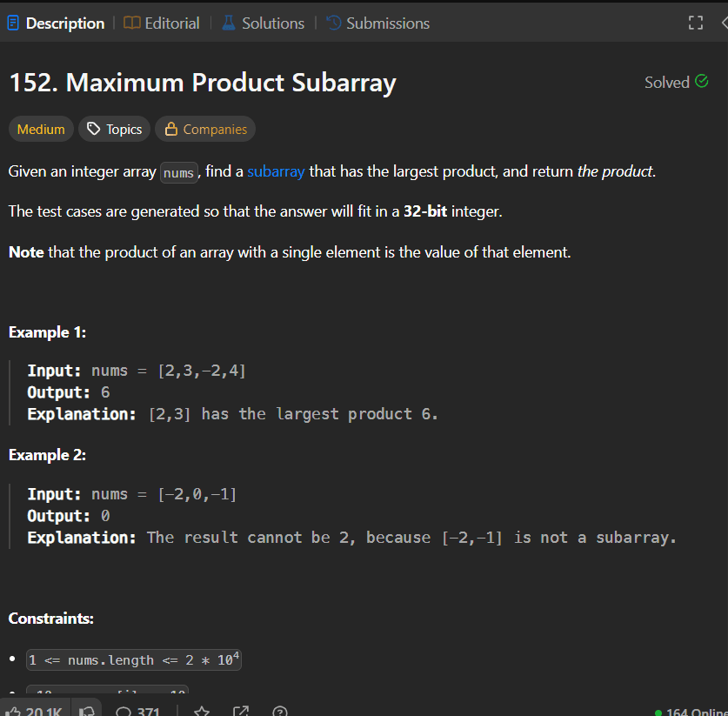
Task: Click the help question mark icon
Action: pos(279,711)
